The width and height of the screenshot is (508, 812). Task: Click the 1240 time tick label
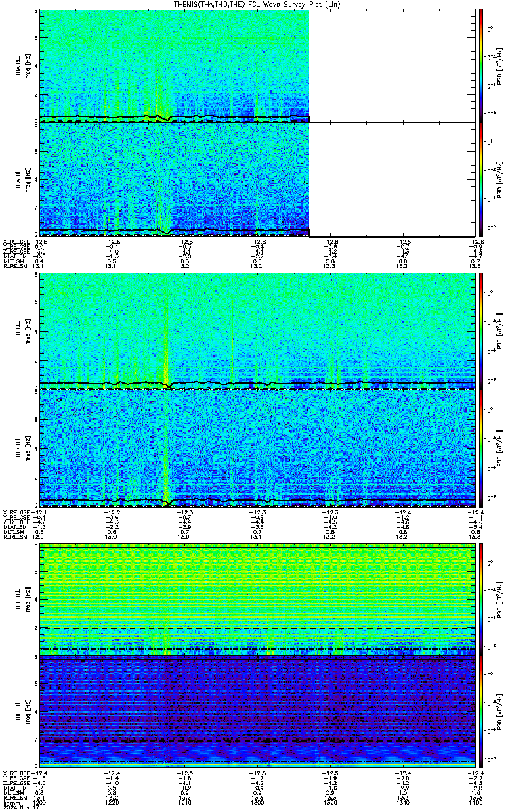pos(184,803)
